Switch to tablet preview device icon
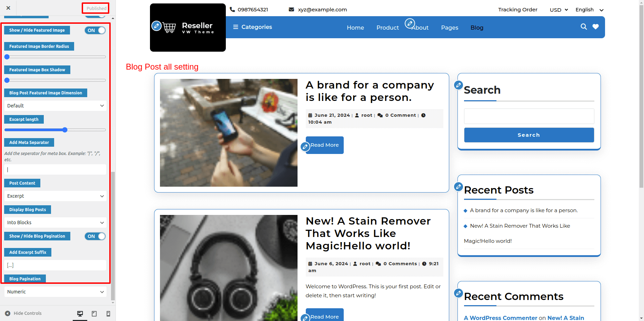Screen dimensions: 644x321 point(94,313)
